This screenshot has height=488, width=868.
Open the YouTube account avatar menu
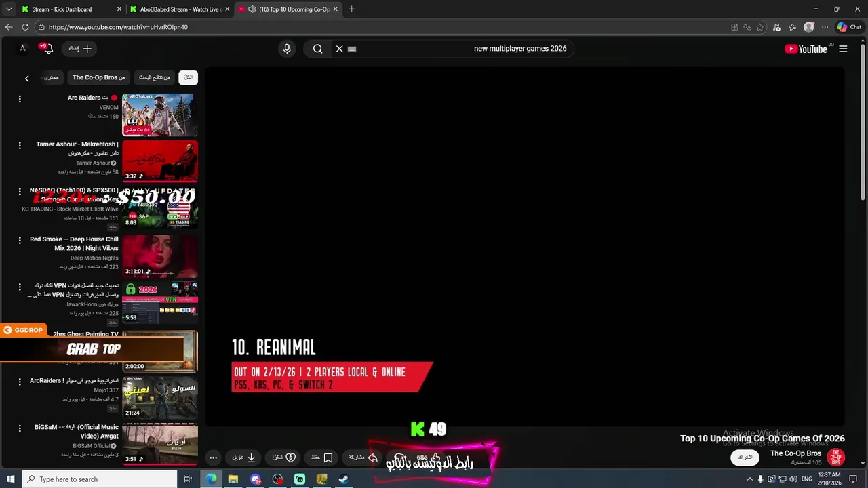pyautogui.click(x=22, y=48)
